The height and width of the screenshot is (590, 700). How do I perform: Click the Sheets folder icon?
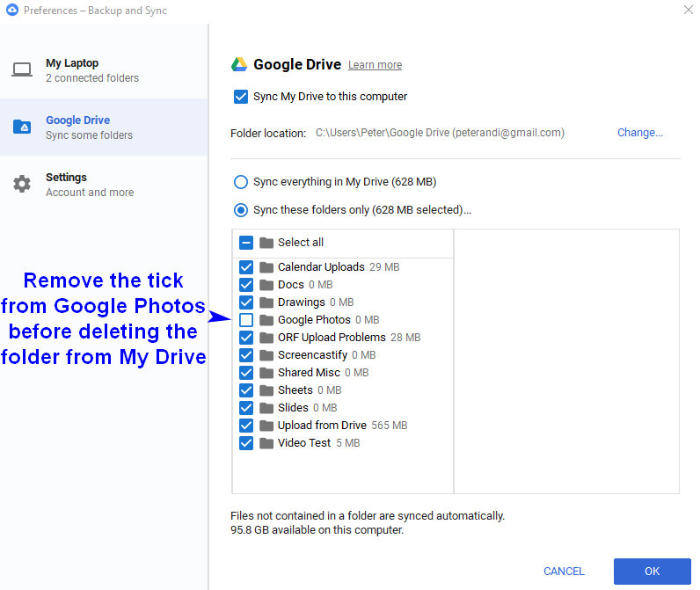click(x=266, y=390)
